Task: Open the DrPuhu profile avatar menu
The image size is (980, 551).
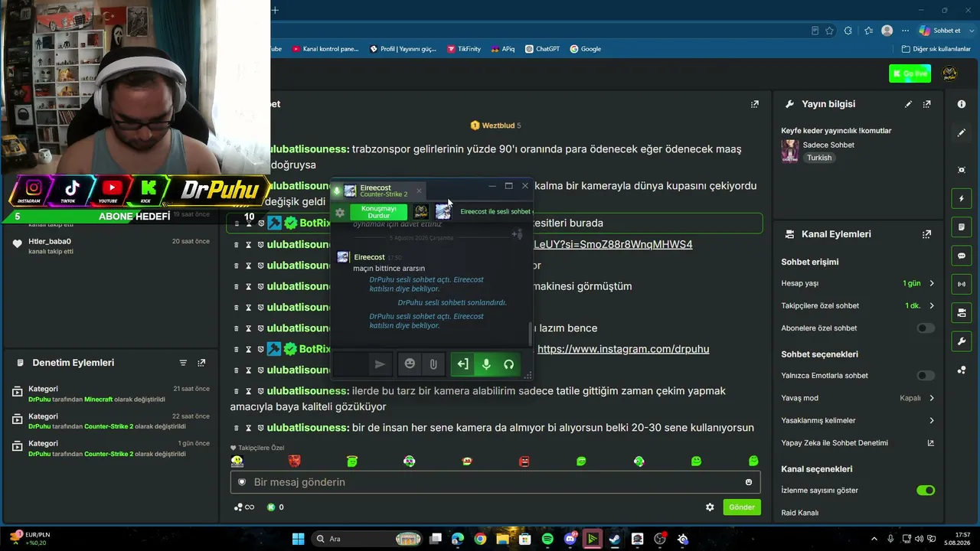Action: [x=949, y=73]
